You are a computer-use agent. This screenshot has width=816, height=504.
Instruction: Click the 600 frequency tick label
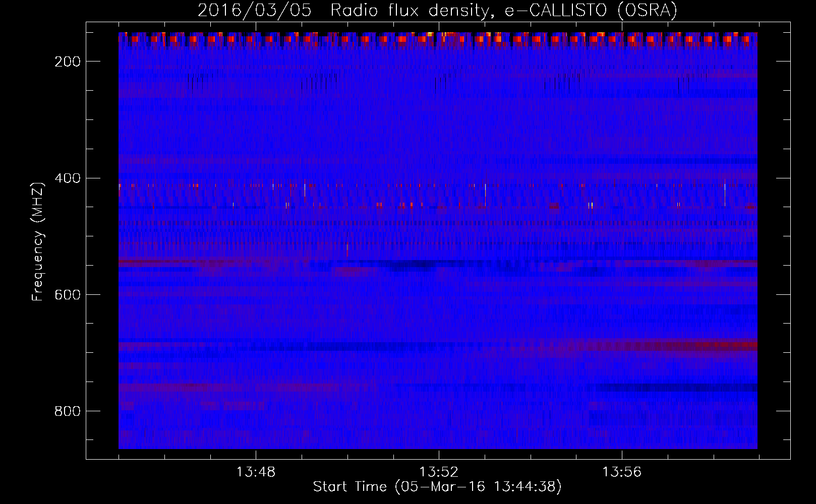tap(68, 295)
